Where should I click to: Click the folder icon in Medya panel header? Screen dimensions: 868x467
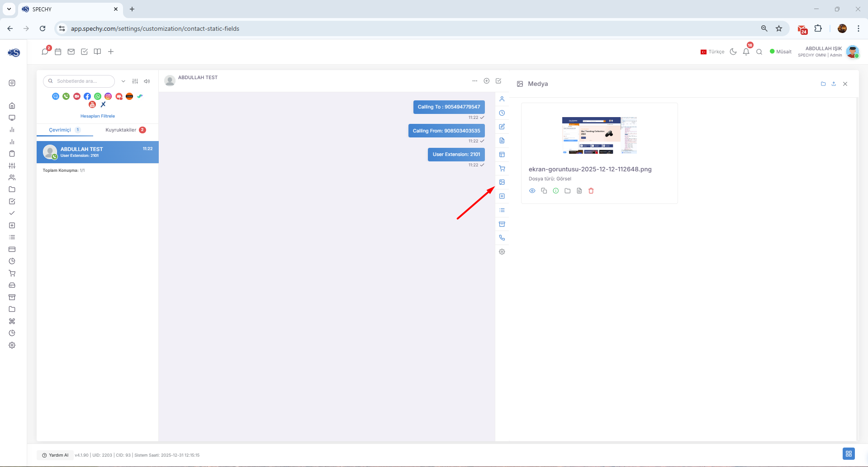823,84
